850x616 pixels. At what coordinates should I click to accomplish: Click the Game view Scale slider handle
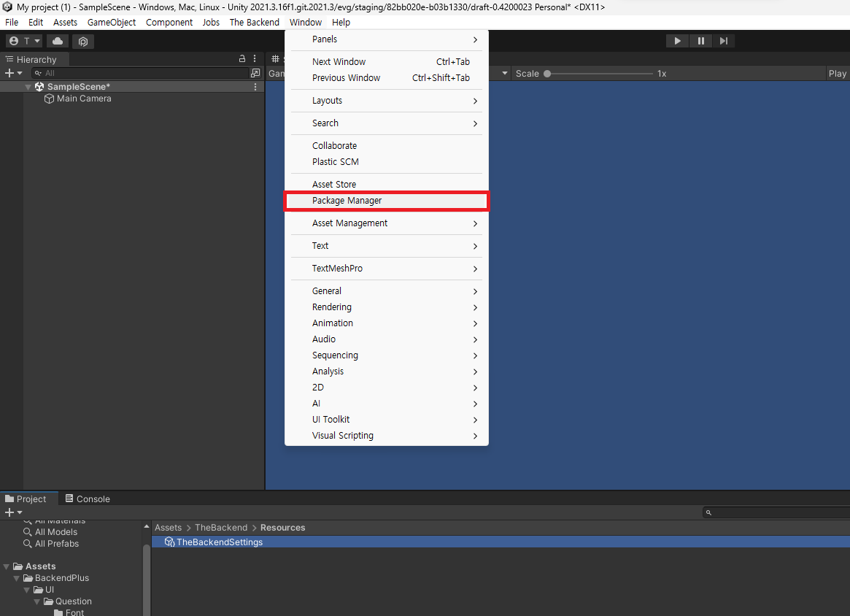(x=547, y=73)
